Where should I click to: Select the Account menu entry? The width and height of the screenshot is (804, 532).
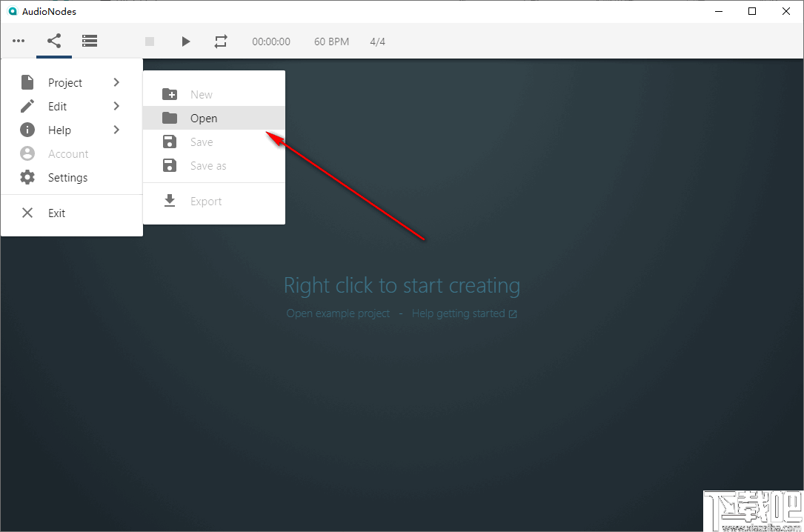click(72, 153)
